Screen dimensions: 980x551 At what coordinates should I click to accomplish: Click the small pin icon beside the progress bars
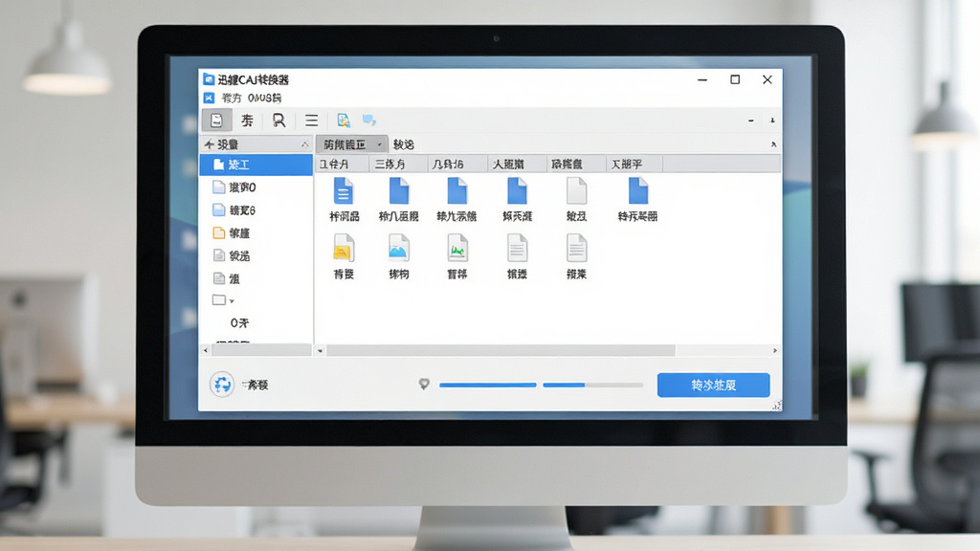coord(424,385)
